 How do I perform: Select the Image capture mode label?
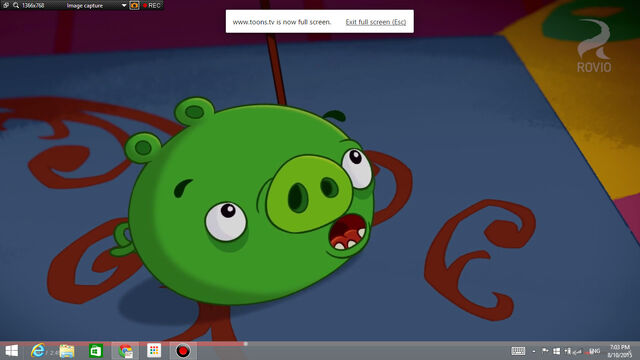point(84,6)
